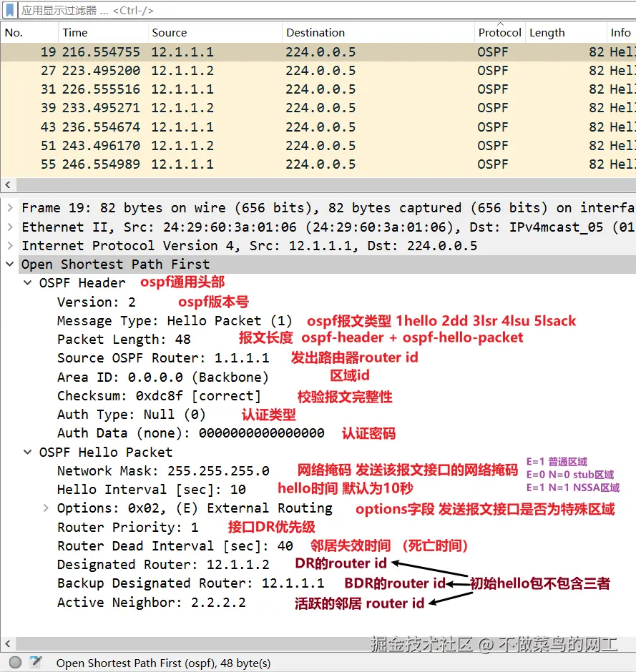Select the Source OSPF Router 1.1.1.1 field
The height and width of the screenshot is (672, 636).
pyautogui.click(x=163, y=358)
